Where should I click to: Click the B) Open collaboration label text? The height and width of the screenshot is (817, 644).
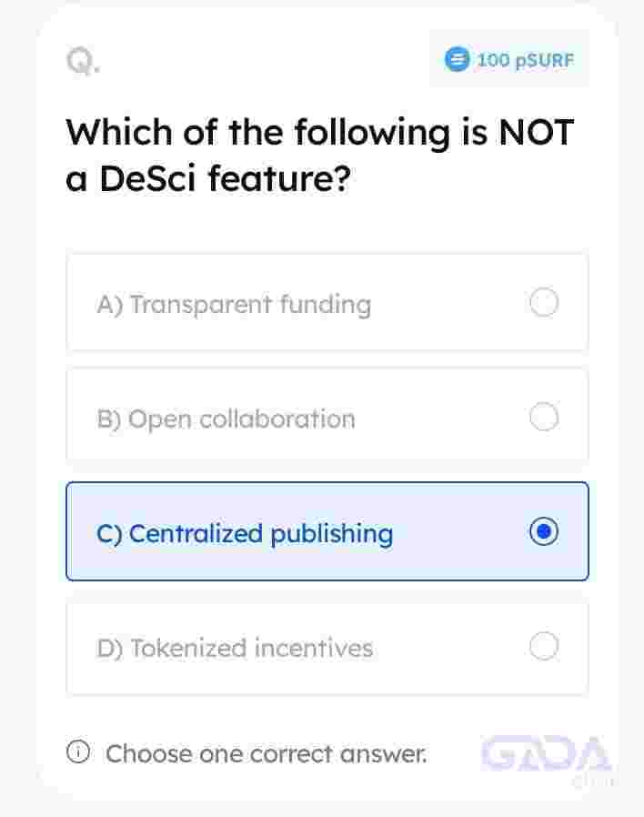click(x=226, y=419)
